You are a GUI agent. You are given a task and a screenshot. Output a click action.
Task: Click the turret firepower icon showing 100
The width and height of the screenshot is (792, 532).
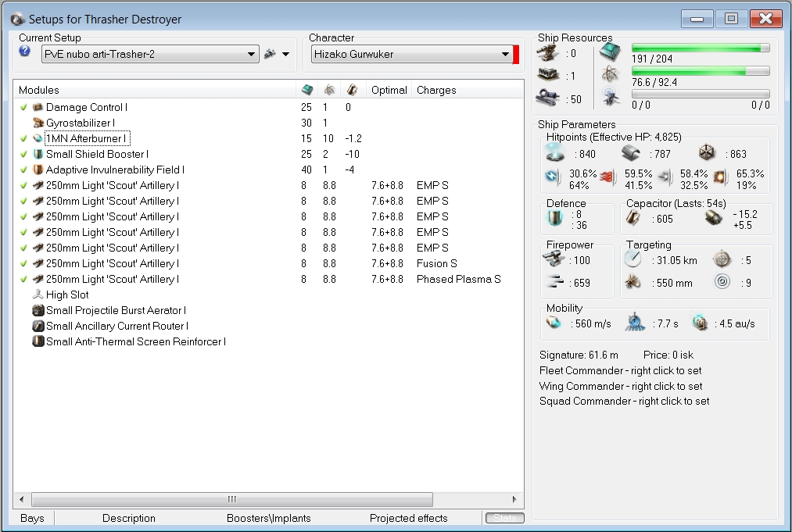point(554,259)
